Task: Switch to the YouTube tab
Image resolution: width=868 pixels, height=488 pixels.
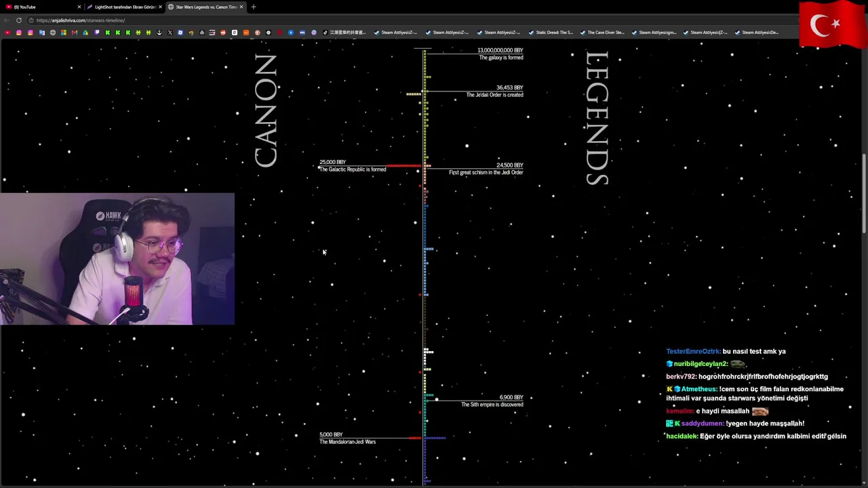Action: click(x=41, y=7)
